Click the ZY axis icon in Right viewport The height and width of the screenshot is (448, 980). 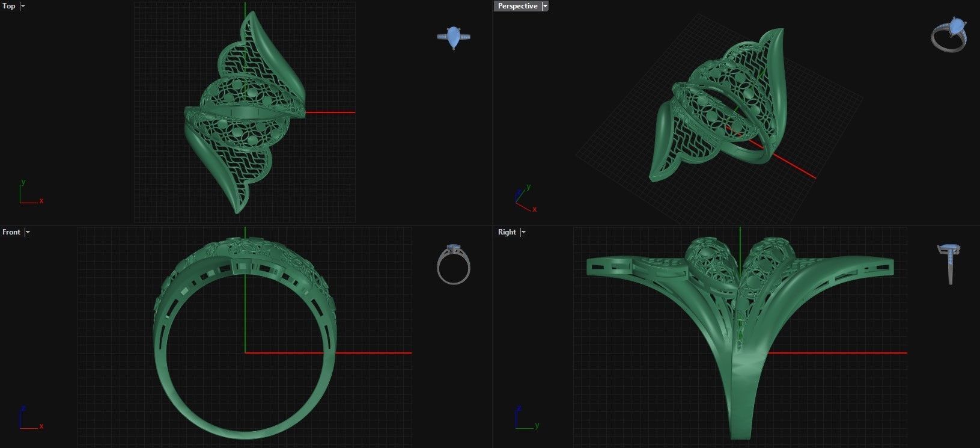(x=527, y=418)
